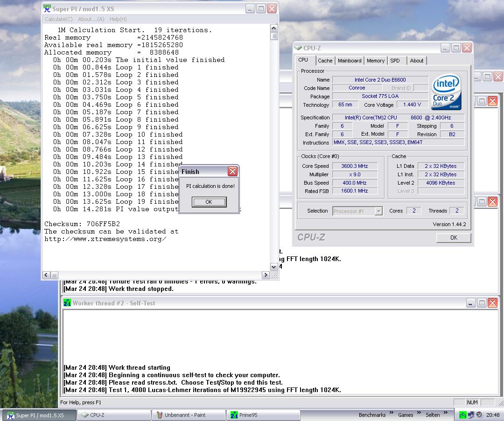Open the Help menu in Super PI
The image size is (504, 421).
point(118,19)
